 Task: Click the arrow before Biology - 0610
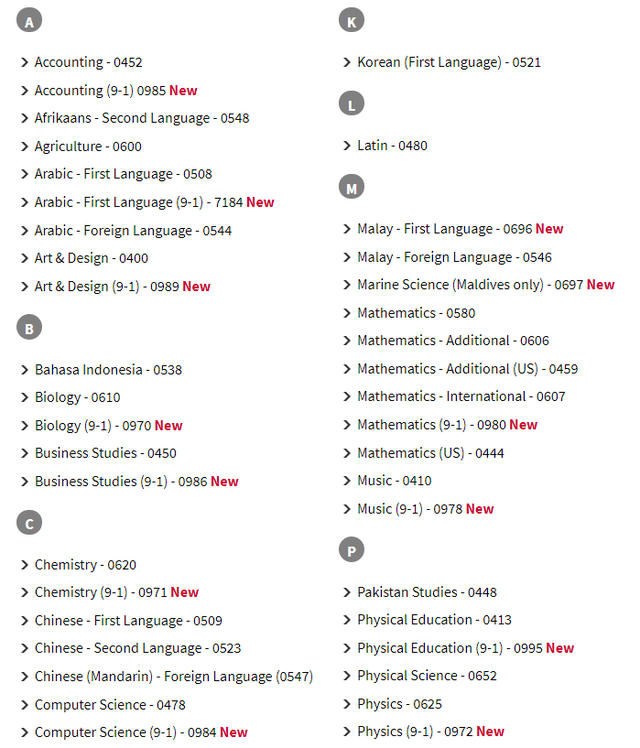25,397
